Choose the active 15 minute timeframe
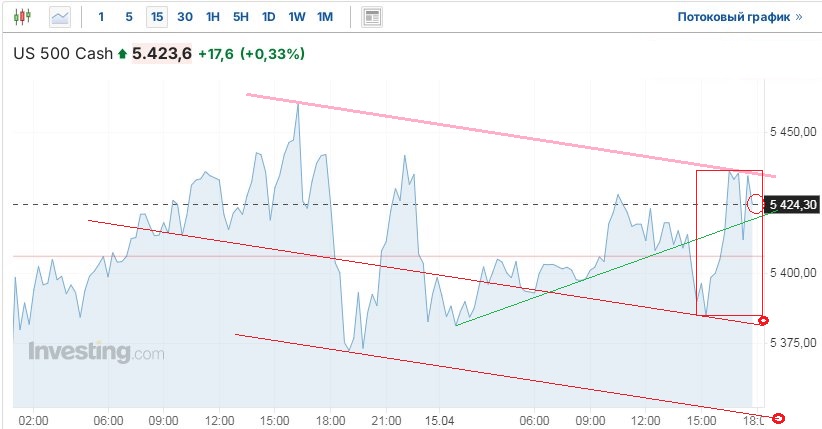Viewport: 822px width, 429px height. 156,17
